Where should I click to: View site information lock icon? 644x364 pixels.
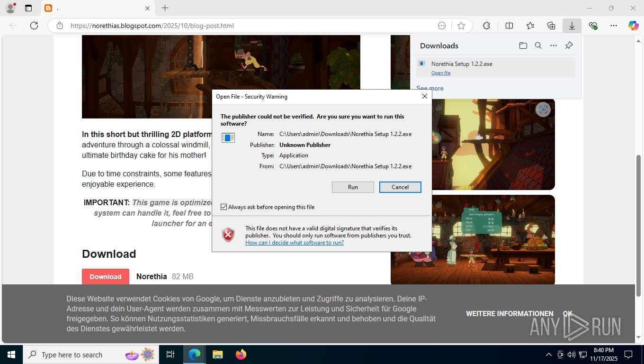click(60, 26)
